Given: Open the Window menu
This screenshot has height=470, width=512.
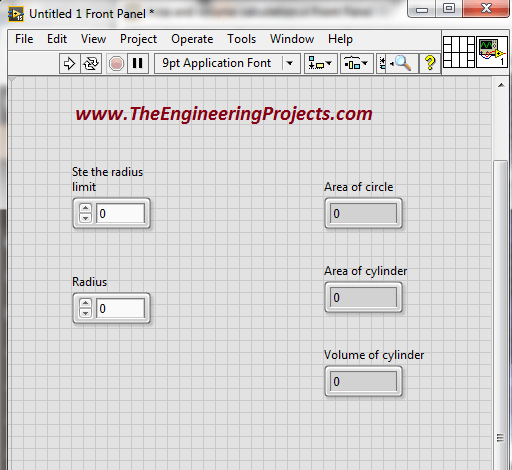Looking at the screenshot, I should pyautogui.click(x=292, y=39).
